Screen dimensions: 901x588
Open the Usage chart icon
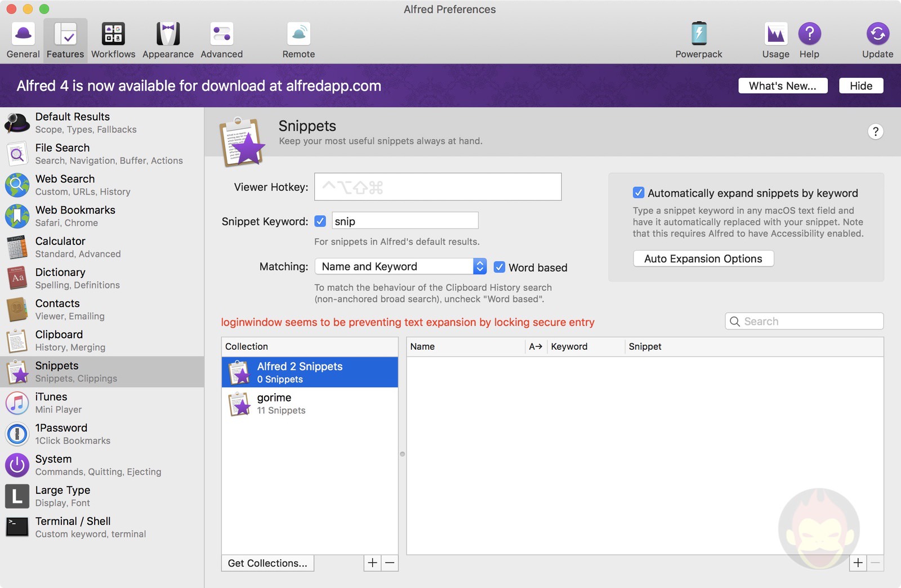pyautogui.click(x=775, y=41)
